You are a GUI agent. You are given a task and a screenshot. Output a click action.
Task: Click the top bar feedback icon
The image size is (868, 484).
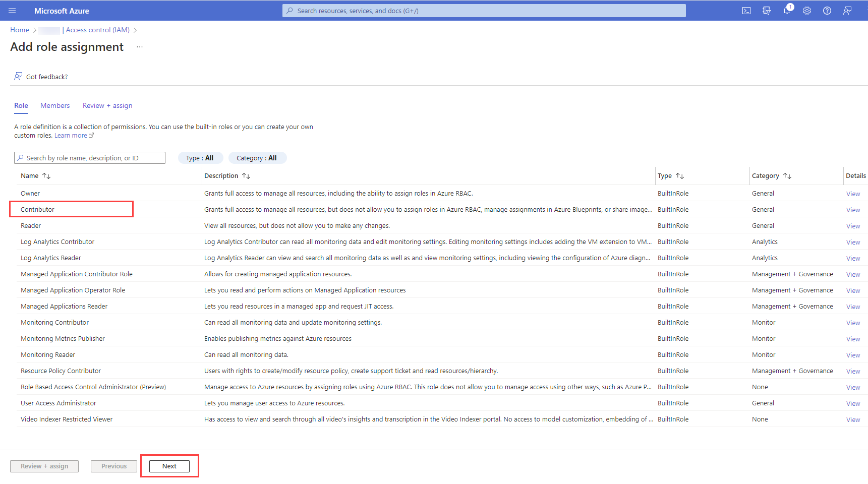point(847,11)
